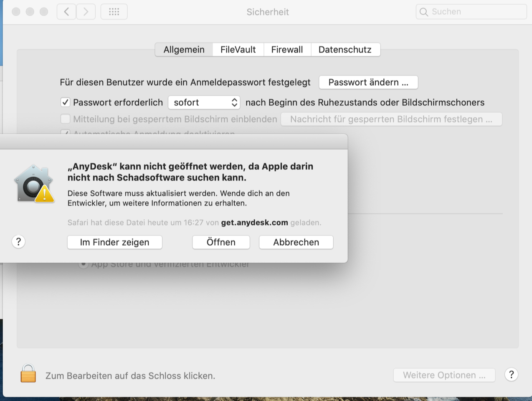
Task: Click the Passwort ändern button
Action: pos(368,82)
